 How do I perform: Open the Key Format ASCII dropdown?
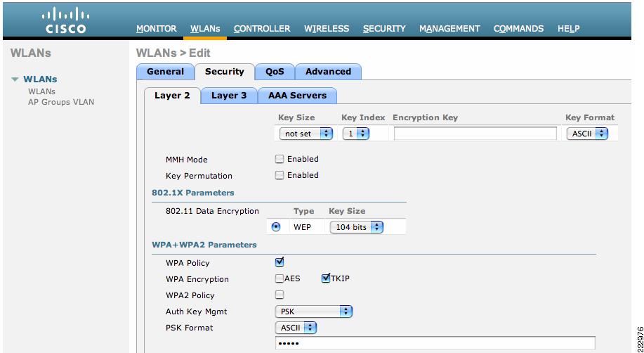pos(587,134)
